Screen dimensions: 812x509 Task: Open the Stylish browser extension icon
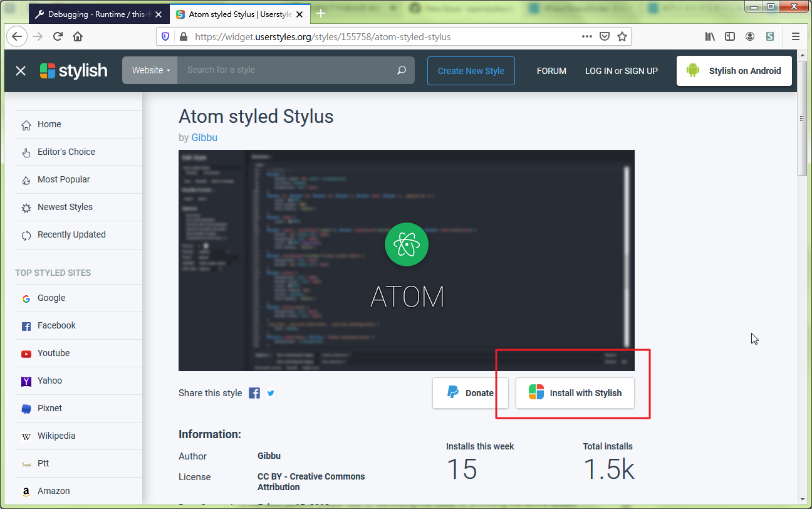point(769,36)
